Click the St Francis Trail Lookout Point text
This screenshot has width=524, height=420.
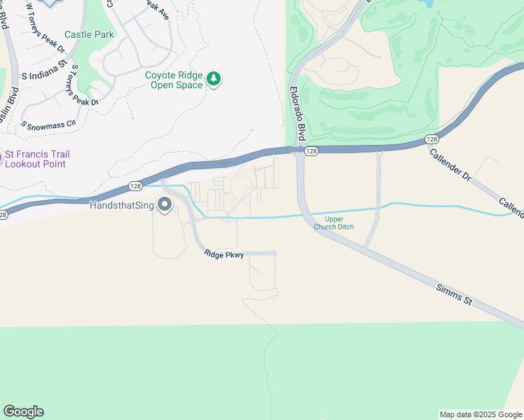tap(37, 159)
